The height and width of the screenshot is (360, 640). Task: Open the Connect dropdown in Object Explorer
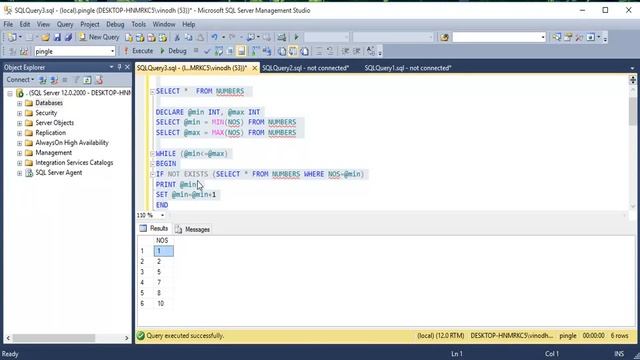[20, 80]
